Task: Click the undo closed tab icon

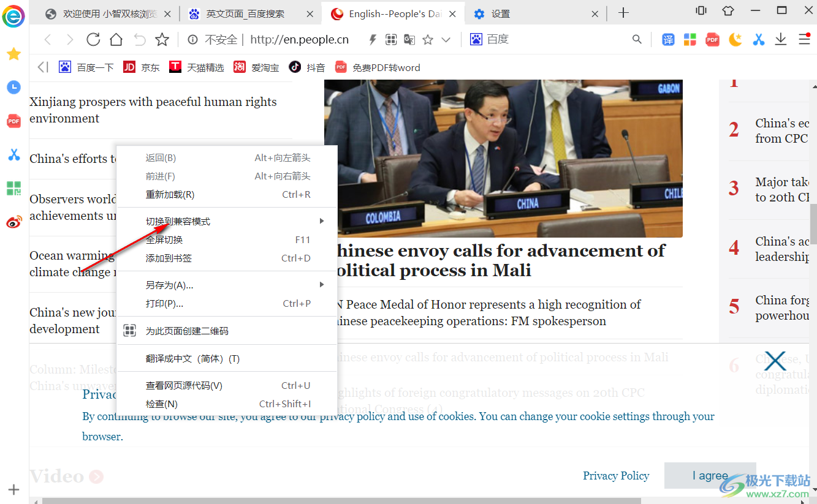Action: tap(139, 40)
